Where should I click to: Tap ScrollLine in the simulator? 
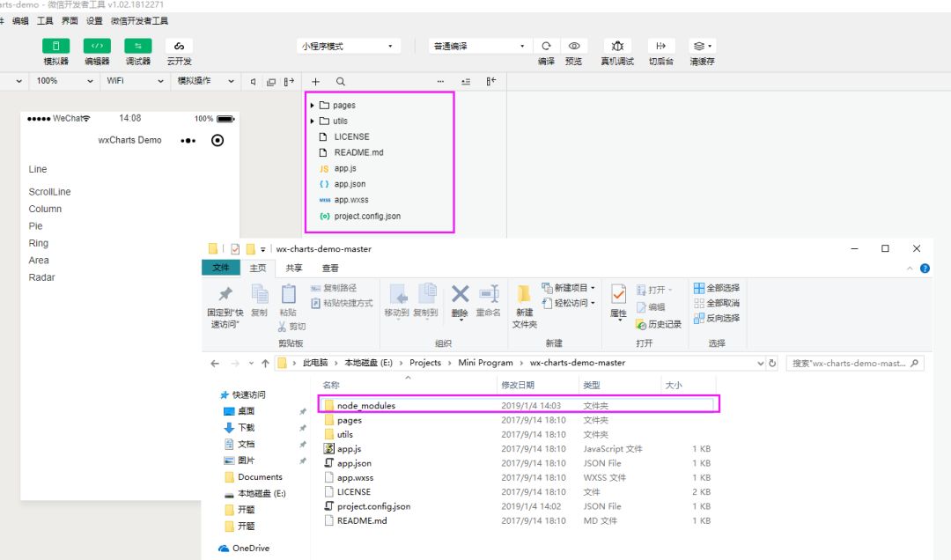click(x=49, y=192)
